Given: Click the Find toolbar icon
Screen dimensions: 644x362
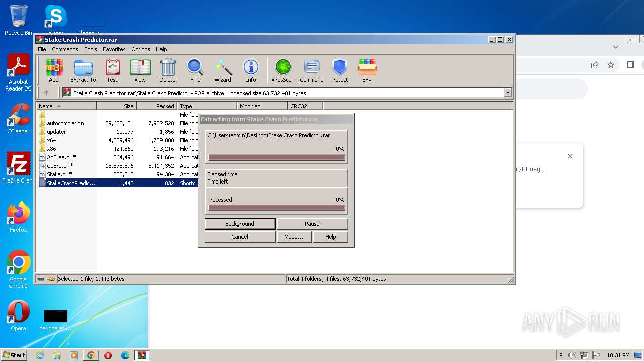Looking at the screenshot, I should click(195, 70).
